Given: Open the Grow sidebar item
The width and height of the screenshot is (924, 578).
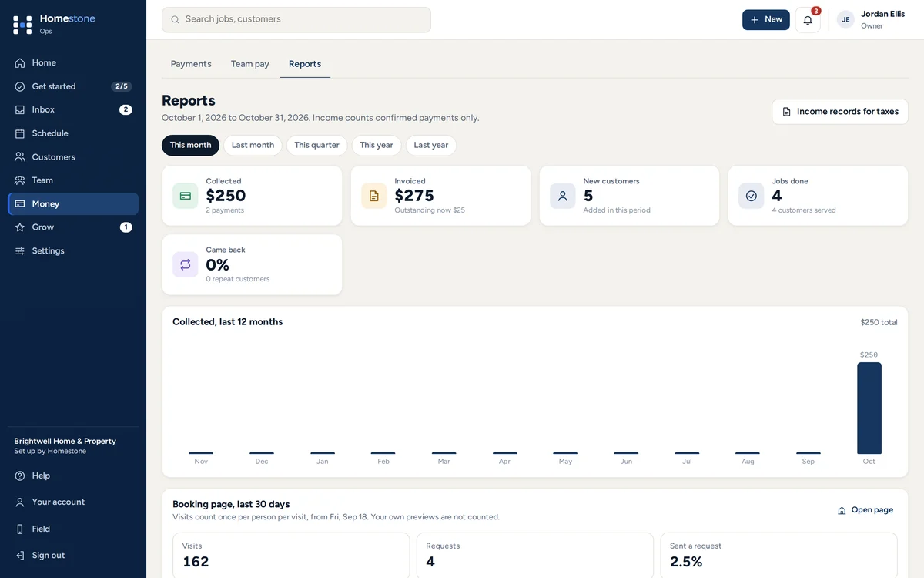Looking at the screenshot, I should tap(73, 227).
